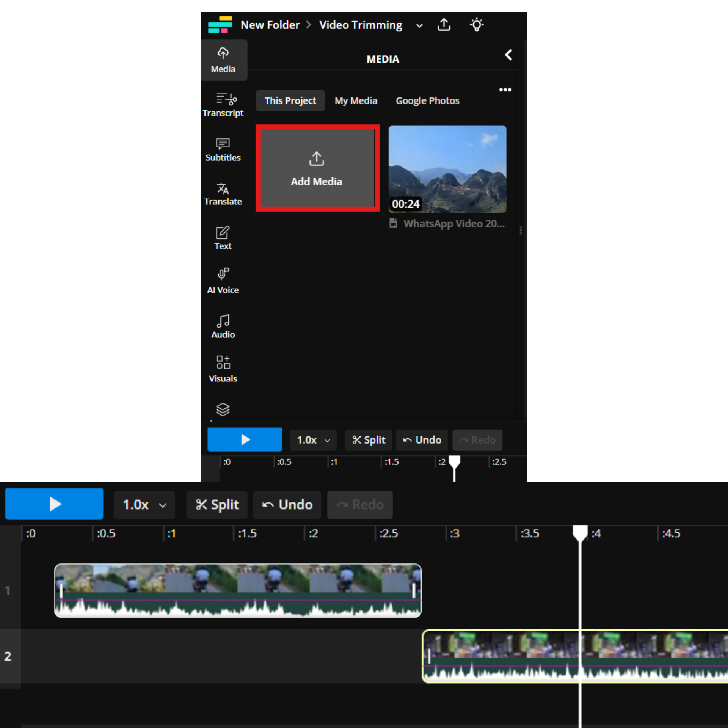Click the lightbulb tips icon
This screenshot has height=728, width=728.
(x=477, y=25)
